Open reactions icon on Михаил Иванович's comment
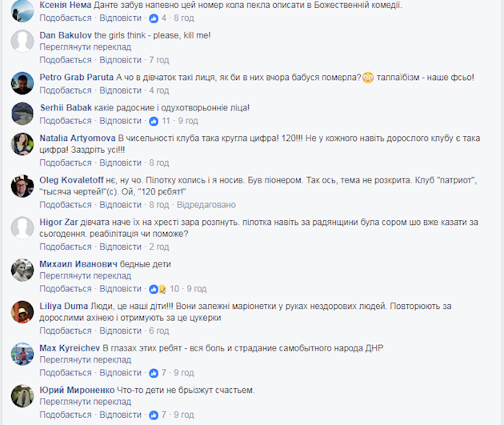504x425 pixels. point(158,289)
